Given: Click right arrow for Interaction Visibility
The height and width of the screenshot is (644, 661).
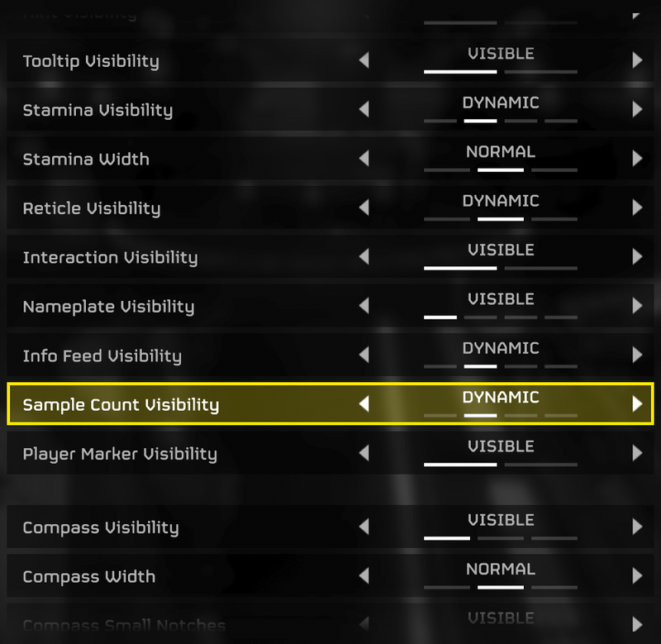Looking at the screenshot, I should 637,257.
